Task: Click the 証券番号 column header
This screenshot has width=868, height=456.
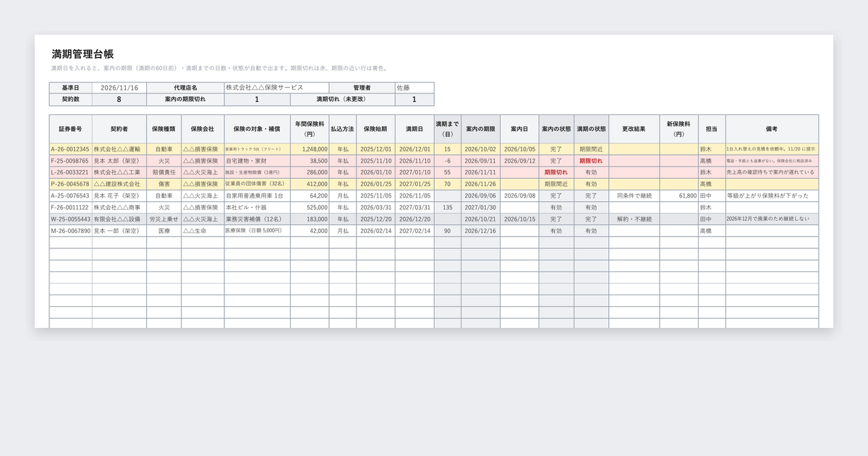Action: tap(70, 129)
